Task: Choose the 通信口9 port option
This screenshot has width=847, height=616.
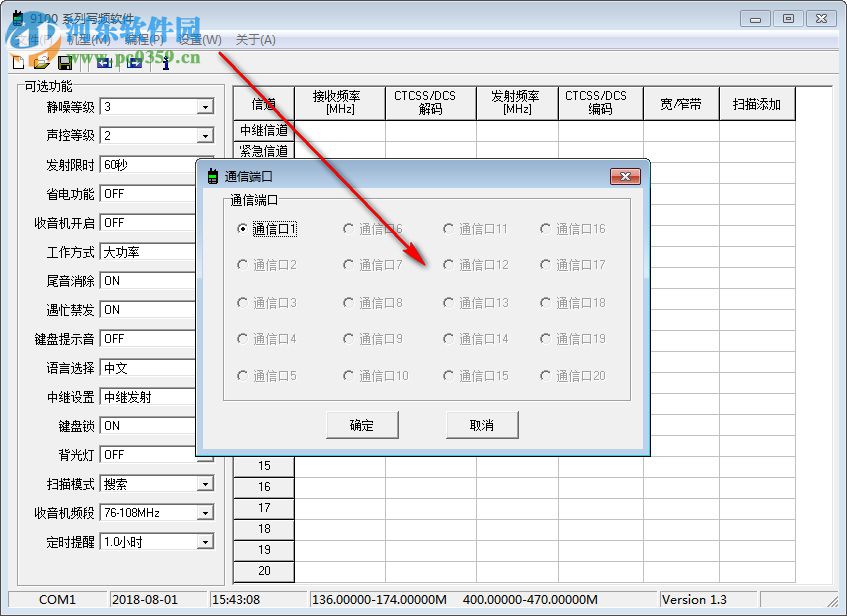Action: click(373, 339)
